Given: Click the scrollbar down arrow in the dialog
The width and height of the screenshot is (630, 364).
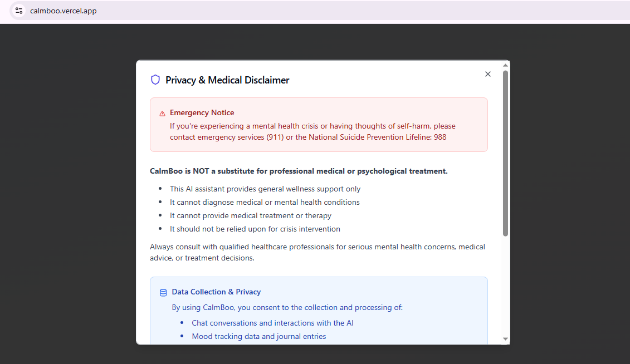Looking at the screenshot, I should point(505,338).
